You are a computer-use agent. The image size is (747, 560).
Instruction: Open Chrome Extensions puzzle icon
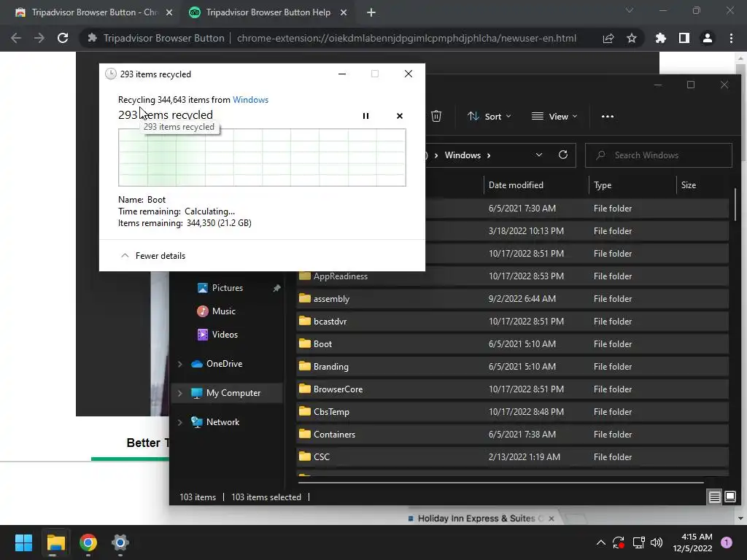click(660, 38)
